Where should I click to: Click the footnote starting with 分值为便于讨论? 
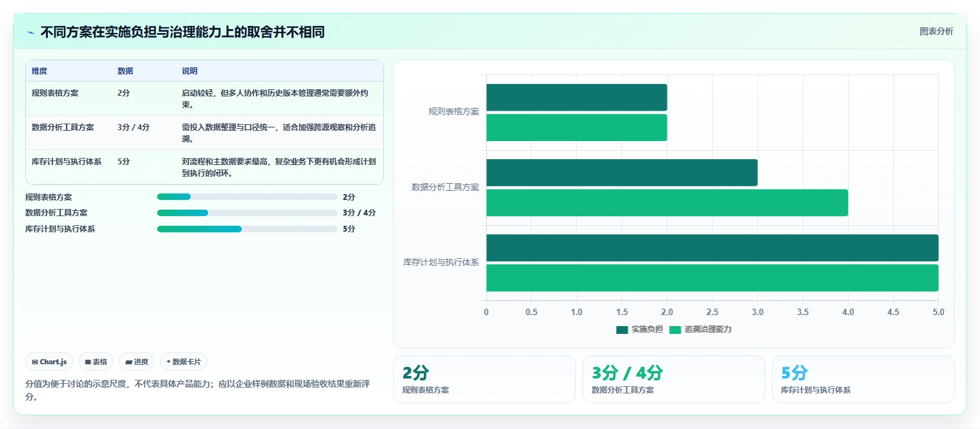(x=198, y=390)
